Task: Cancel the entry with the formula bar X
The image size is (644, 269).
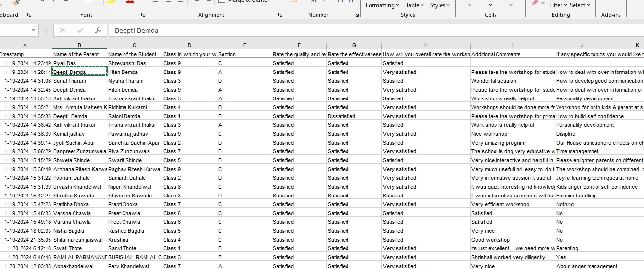Action: (63, 30)
